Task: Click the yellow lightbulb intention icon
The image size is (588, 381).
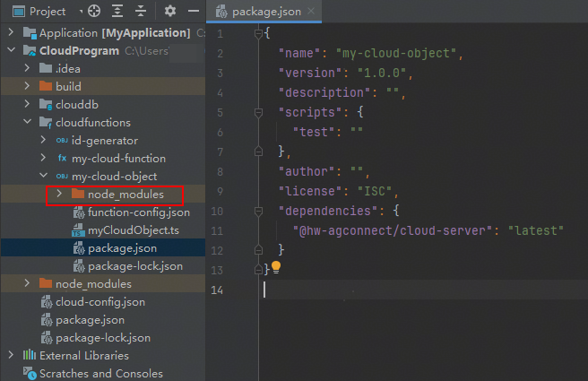Action: point(276,267)
